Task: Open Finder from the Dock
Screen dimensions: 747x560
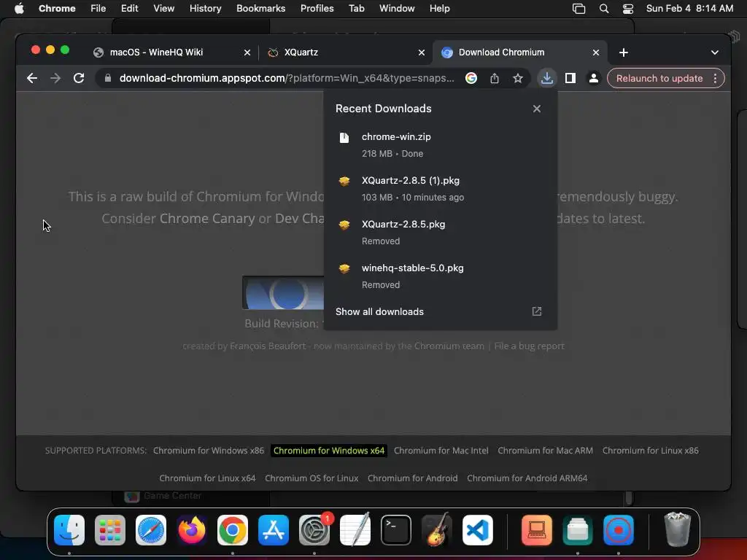Action: point(69,529)
